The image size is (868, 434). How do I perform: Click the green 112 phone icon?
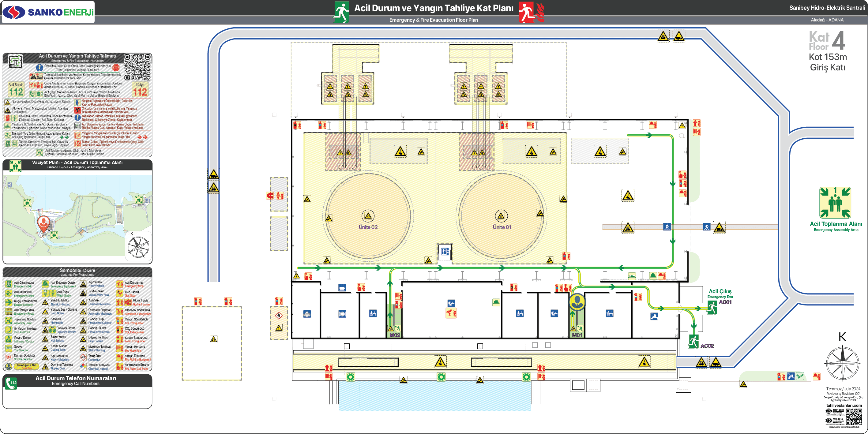click(x=11, y=383)
